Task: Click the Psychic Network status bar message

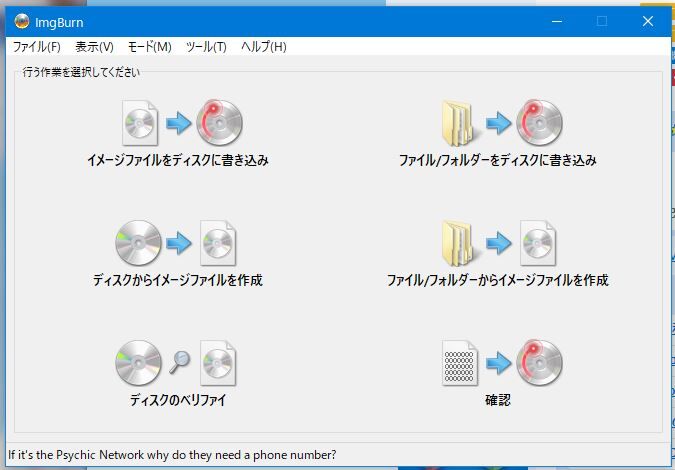Action: pyautogui.click(x=172, y=455)
